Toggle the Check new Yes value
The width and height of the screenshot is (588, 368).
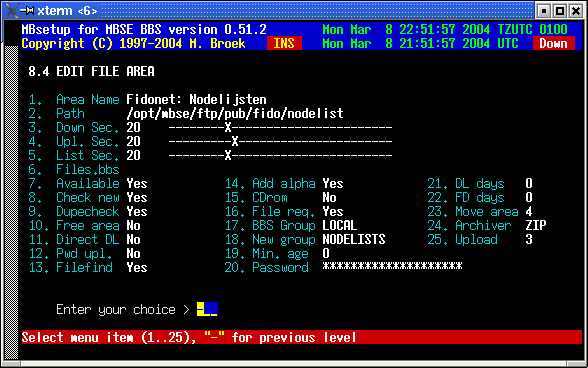(x=137, y=198)
